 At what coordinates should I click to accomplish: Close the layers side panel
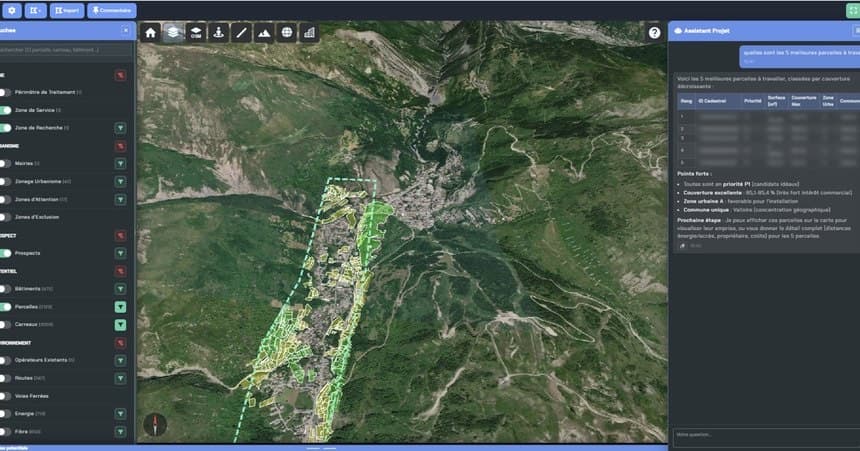coord(126,31)
